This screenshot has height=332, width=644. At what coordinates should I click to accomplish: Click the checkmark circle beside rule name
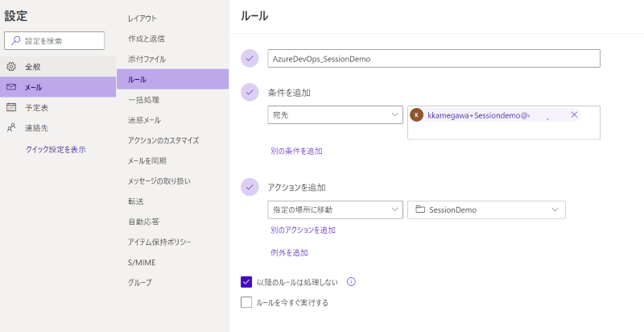[x=250, y=58]
